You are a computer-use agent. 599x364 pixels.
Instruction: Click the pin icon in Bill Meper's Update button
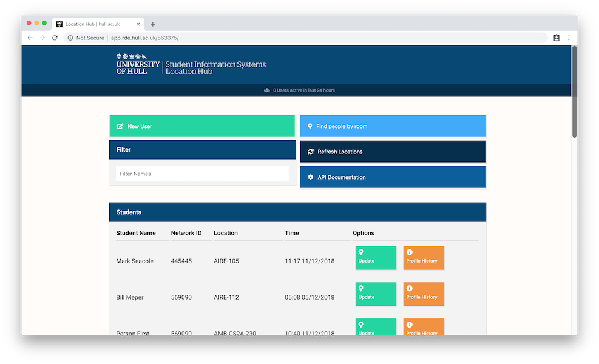[x=360, y=289]
